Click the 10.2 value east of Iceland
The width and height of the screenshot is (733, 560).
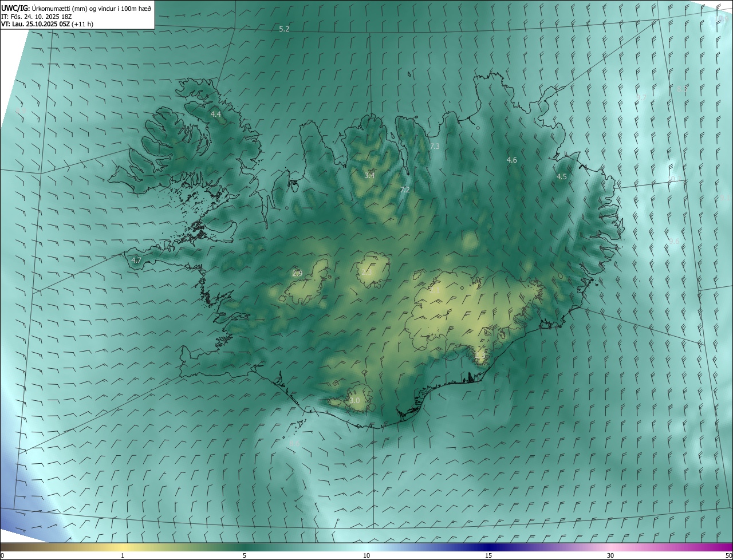tap(673, 179)
